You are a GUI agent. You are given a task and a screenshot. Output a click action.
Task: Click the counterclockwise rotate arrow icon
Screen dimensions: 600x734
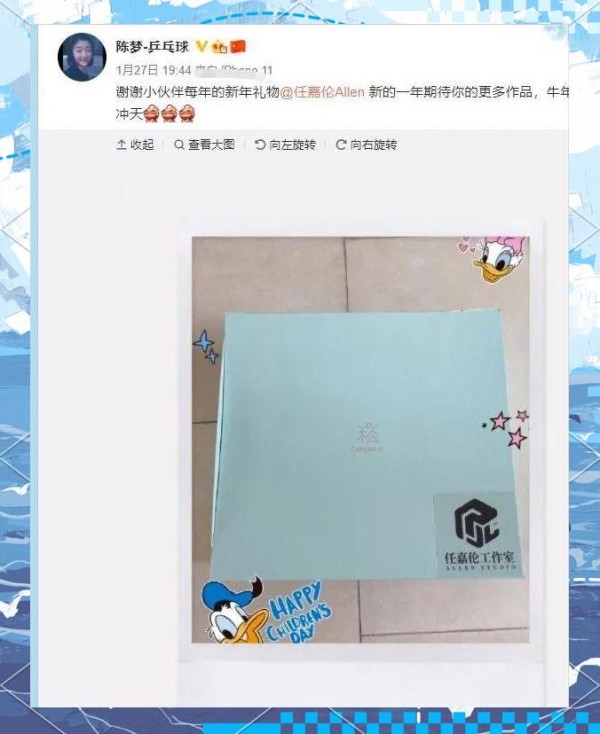pyautogui.click(x=260, y=145)
